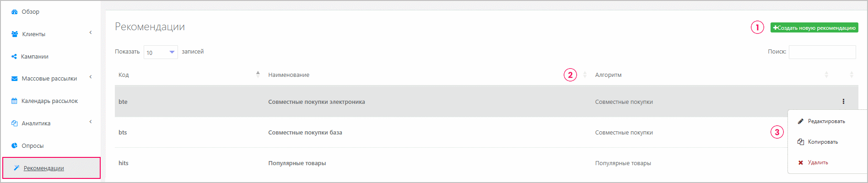Expand the Клиенты submenu chevron
868x183 pixels.
tap(91, 32)
